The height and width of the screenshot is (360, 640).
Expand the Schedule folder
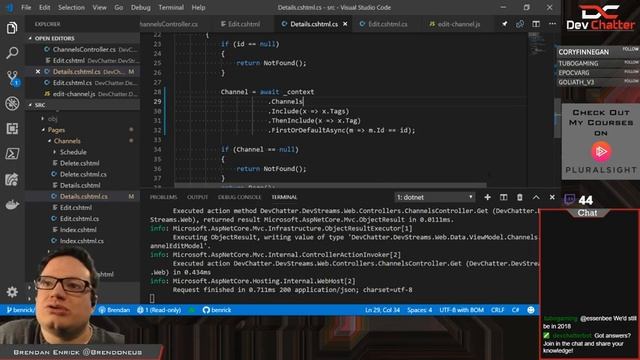tap(73, 152)
